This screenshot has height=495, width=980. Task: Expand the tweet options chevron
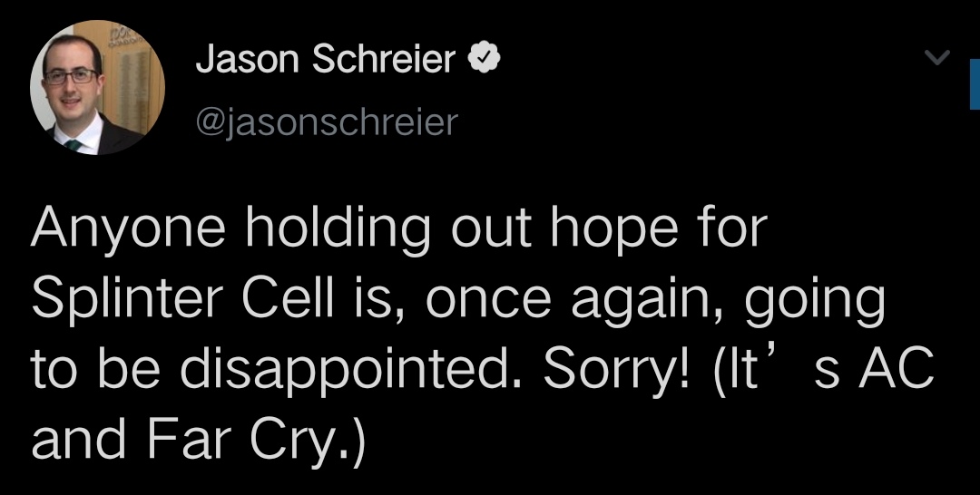point(936,57)
